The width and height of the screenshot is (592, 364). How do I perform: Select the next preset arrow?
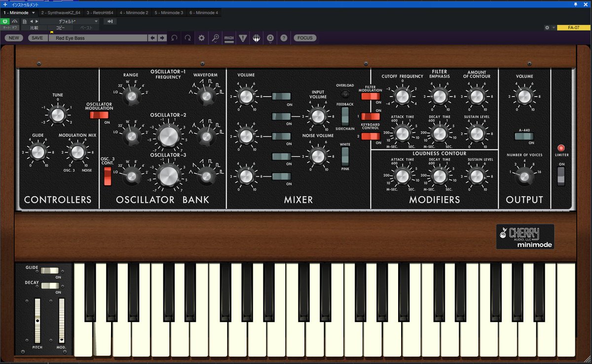pos(162,37)
